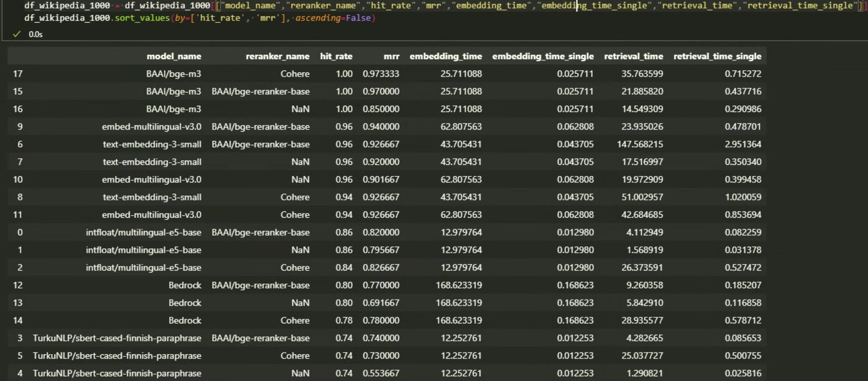Click the hit_rate column header
Screen dimensions: 868x381
336,56
